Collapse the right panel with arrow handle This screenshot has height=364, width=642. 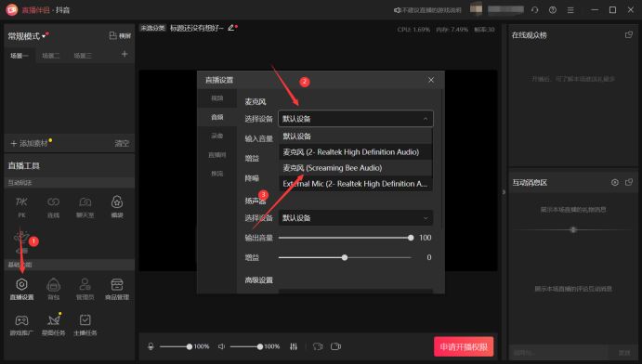click(504, 192)
